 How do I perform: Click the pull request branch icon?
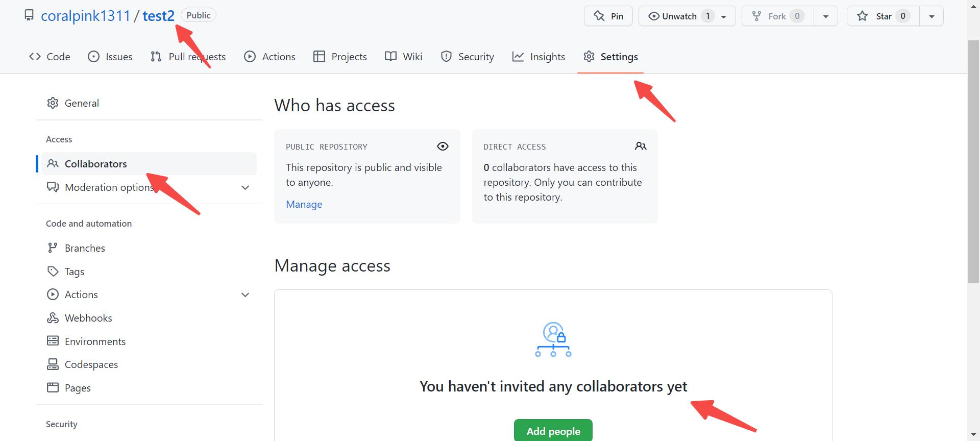(156, 57)
